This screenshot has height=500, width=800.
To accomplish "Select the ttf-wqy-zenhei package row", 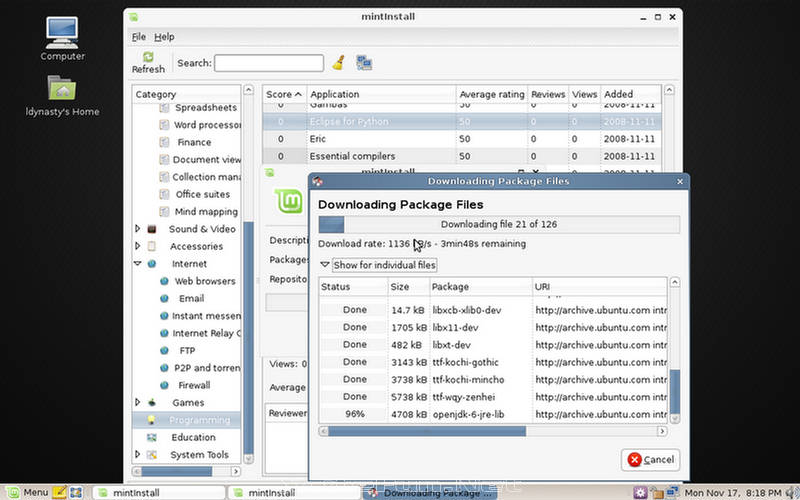I will pos(493,397).
